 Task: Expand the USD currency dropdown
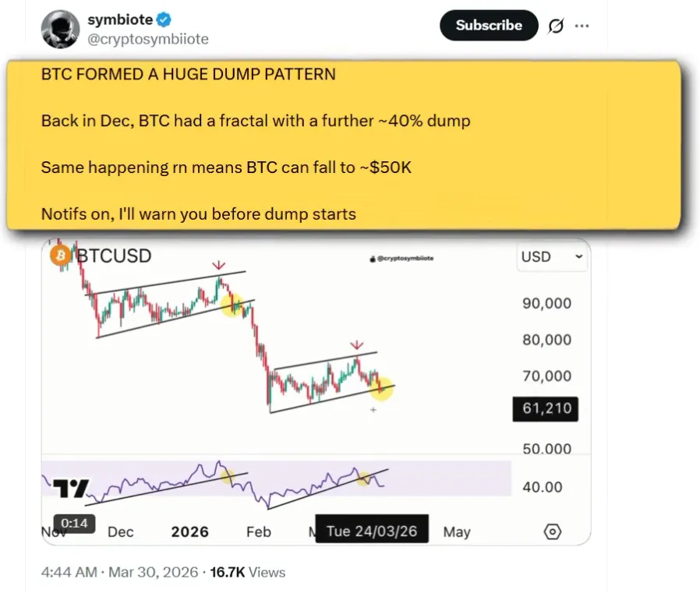550,256
